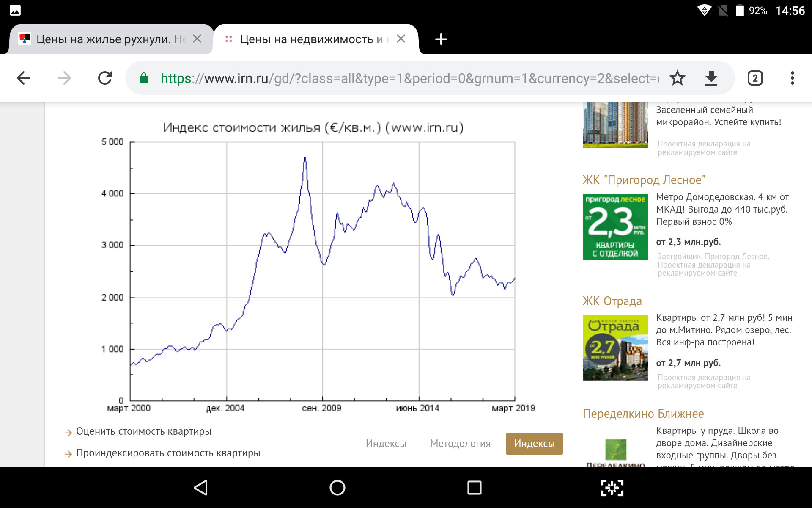Open the tab switcher showing 2 tabs
Image resolution: width=812 pixels, height=508 pixels.
tap(755, 78)
